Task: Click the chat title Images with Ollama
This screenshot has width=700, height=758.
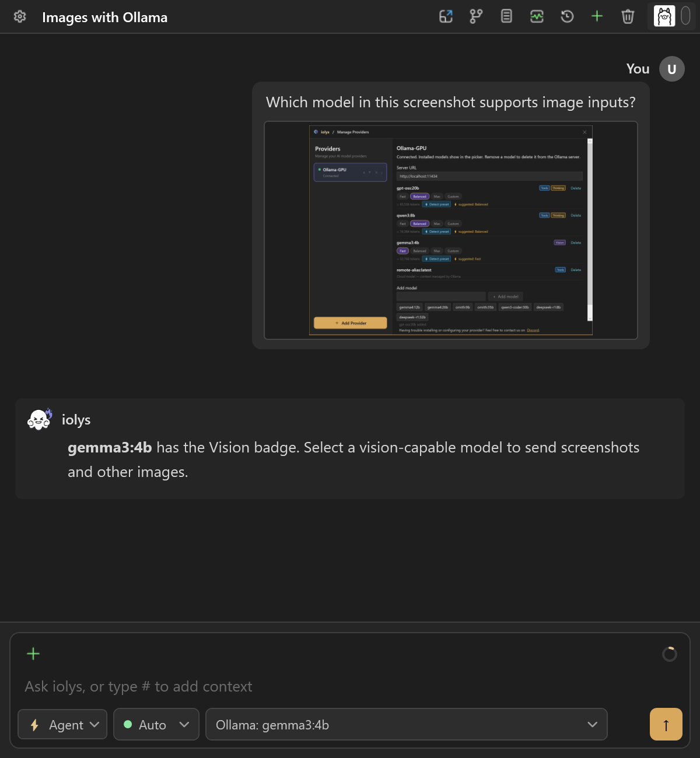Action: click(105, 17)
